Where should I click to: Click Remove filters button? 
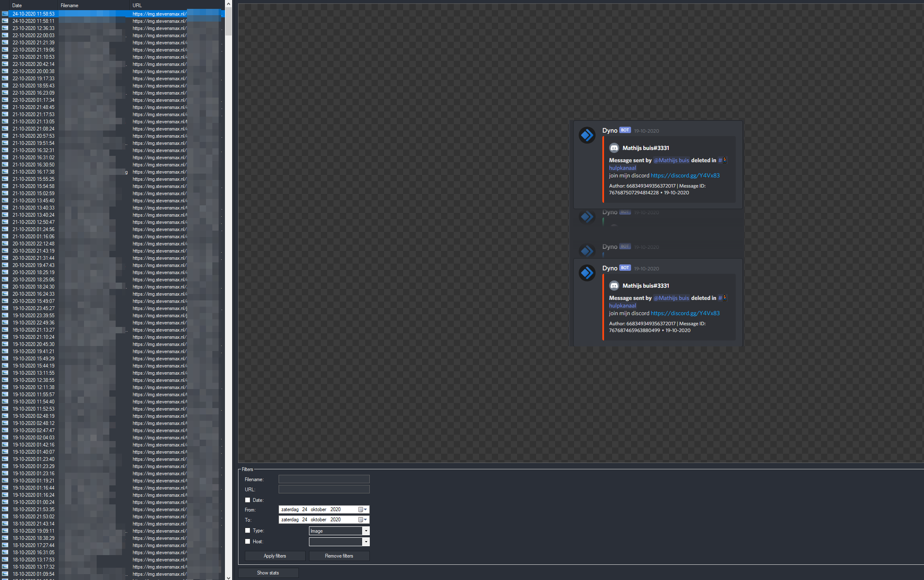339,556
